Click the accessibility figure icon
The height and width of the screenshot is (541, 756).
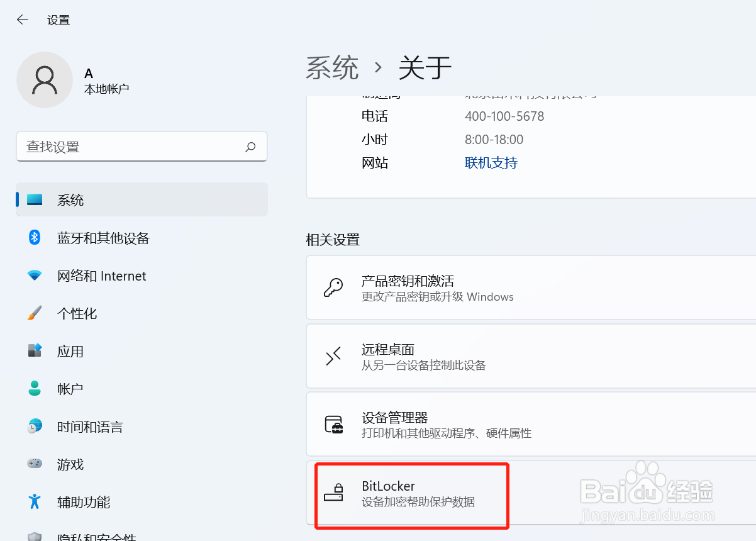tap(35, 501)
